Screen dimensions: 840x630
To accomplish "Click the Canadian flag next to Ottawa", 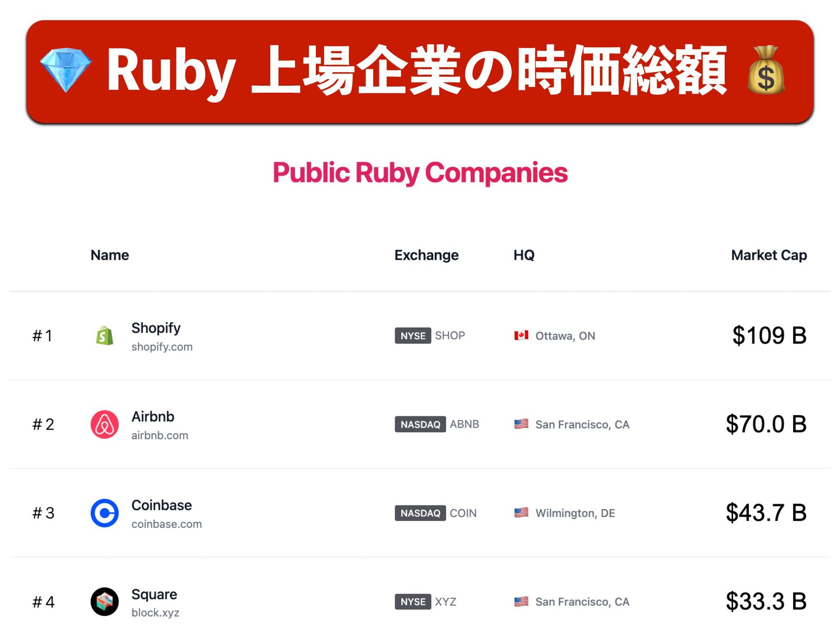I will pyautogui.click(x=521, y=336).
